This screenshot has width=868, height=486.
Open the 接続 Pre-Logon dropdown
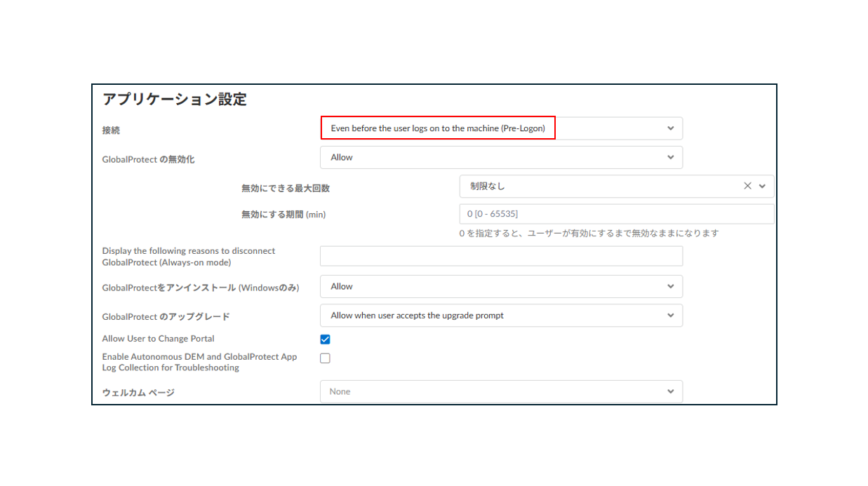(500, 128)
